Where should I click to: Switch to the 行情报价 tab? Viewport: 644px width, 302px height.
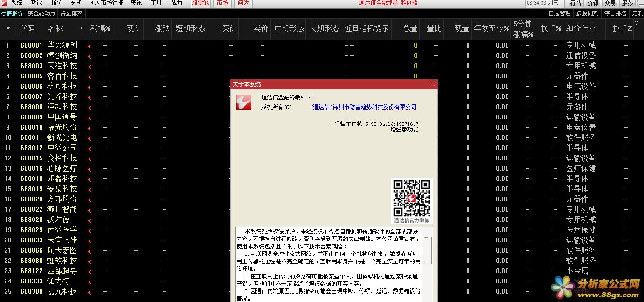[x=12, y=14]
